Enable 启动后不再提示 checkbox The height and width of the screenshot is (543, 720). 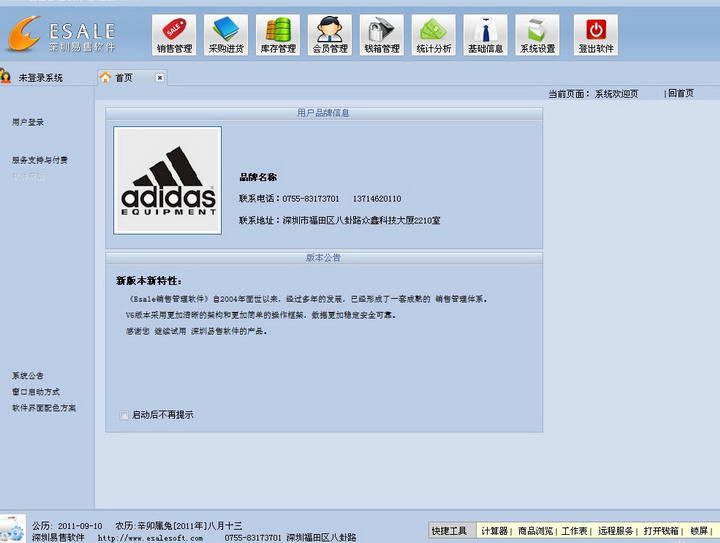tap(124, 415)
